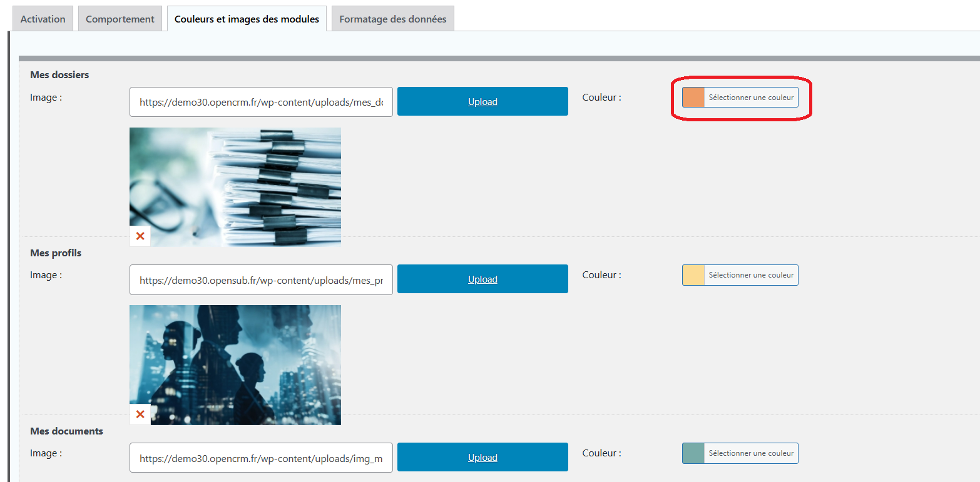Select the Mes documents image URL input
Image resolution: width=980 pixels, height=482 pixels.
[261, 458]
